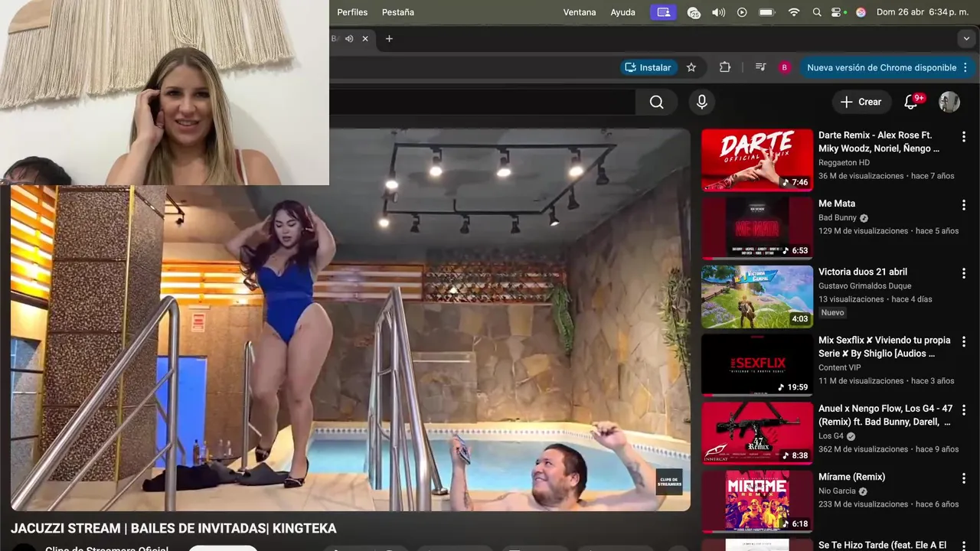Open the Nio Garcia channel name
Screen dimensions: 980x551
pos(837,491)
